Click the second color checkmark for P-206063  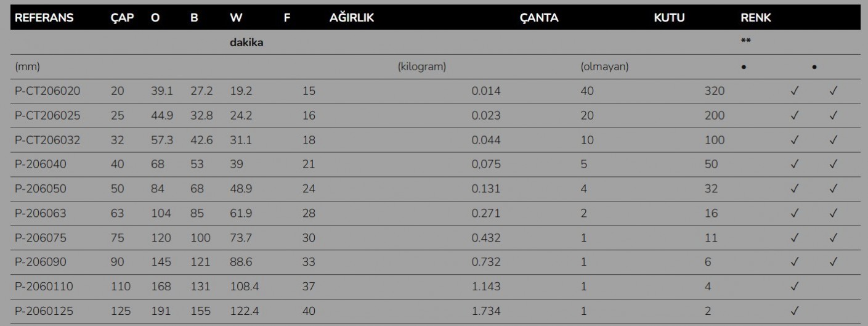[x=834, y=214]
